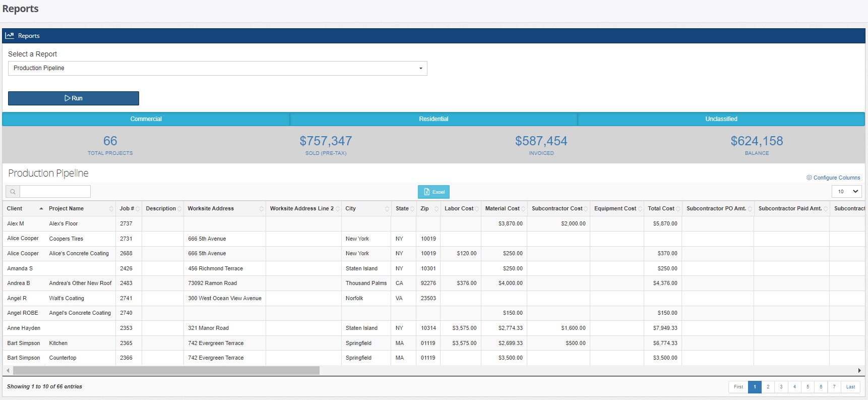Switch to the Commercial tab
This screenshot has width=868, height=400.
[x=146, y=119]
